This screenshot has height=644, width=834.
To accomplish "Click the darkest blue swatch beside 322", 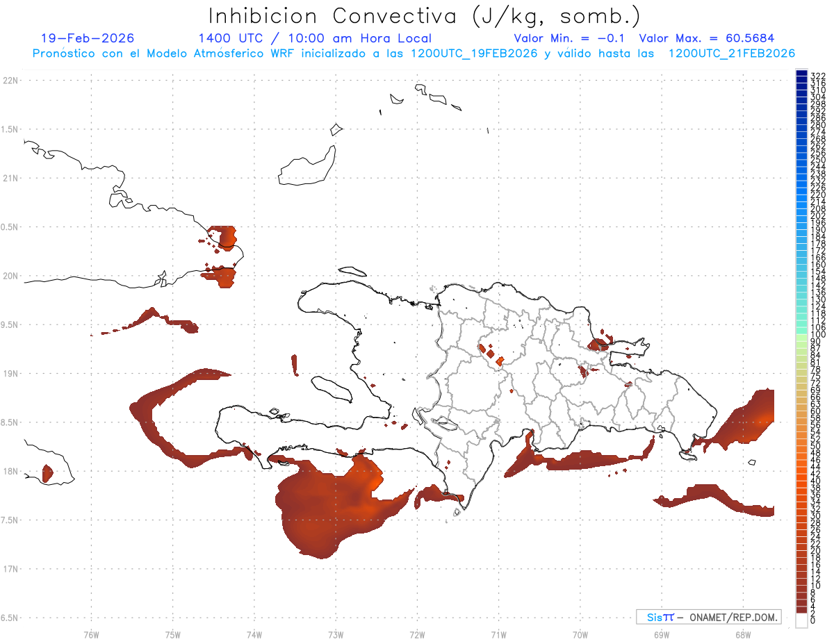I will 801,74.
